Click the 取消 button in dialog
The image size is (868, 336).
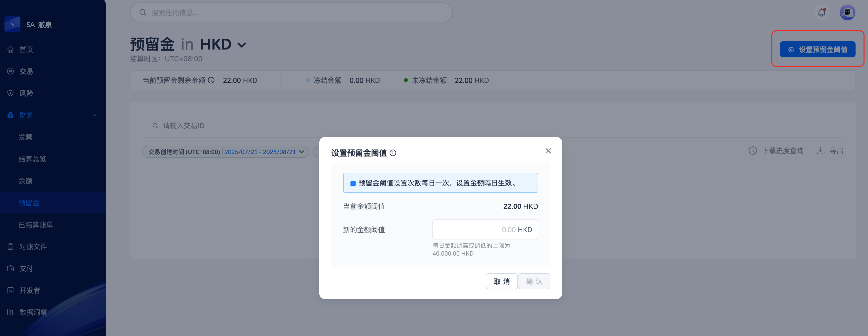coord(501,281)
